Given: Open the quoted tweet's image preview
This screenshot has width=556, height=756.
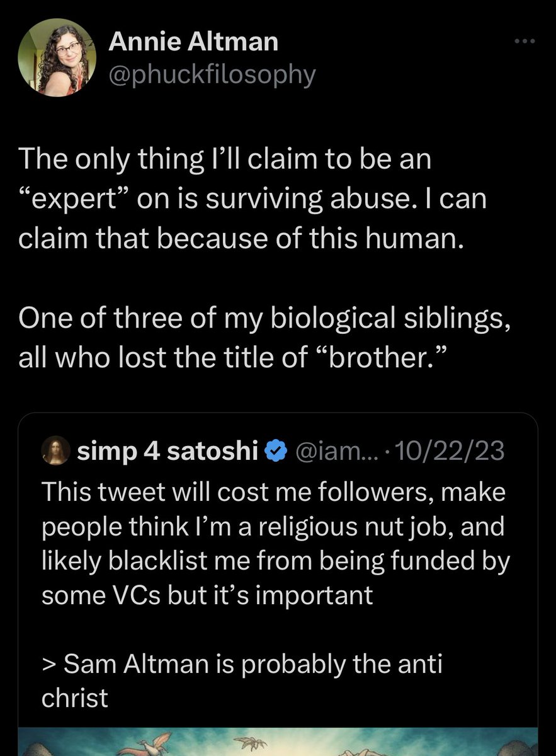Looking at the screenshot, I should (277, 744).
